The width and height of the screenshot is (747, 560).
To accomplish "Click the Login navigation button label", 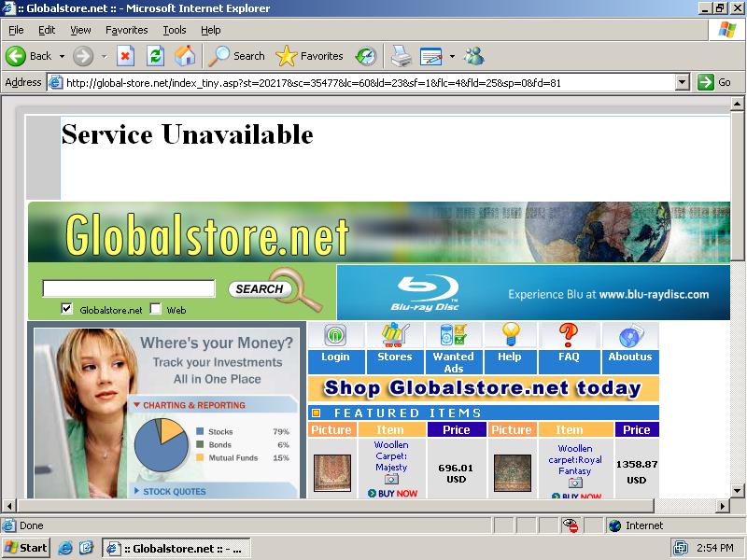I will tap(335, 357).
